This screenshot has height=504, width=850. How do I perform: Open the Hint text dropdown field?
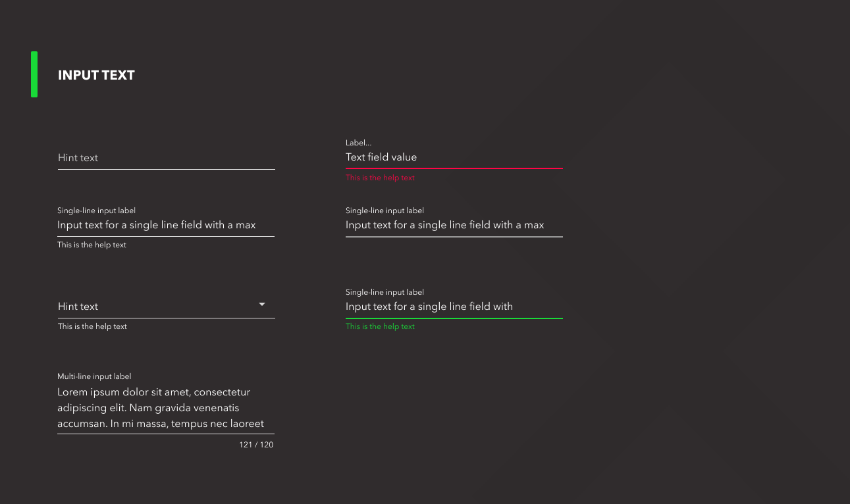(158, 307)
